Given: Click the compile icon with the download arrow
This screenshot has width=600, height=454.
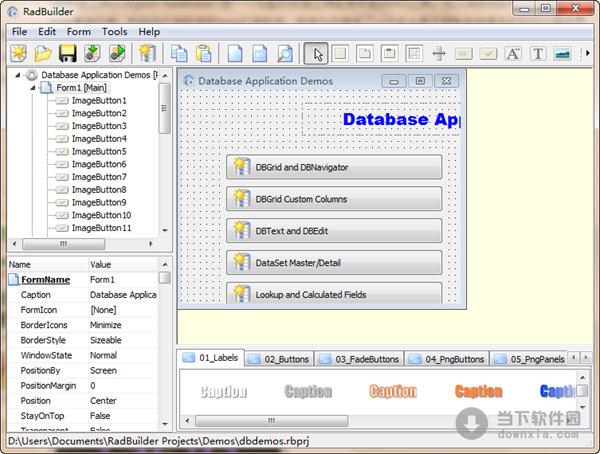Looking at the screenshot, I should point(92,53).
